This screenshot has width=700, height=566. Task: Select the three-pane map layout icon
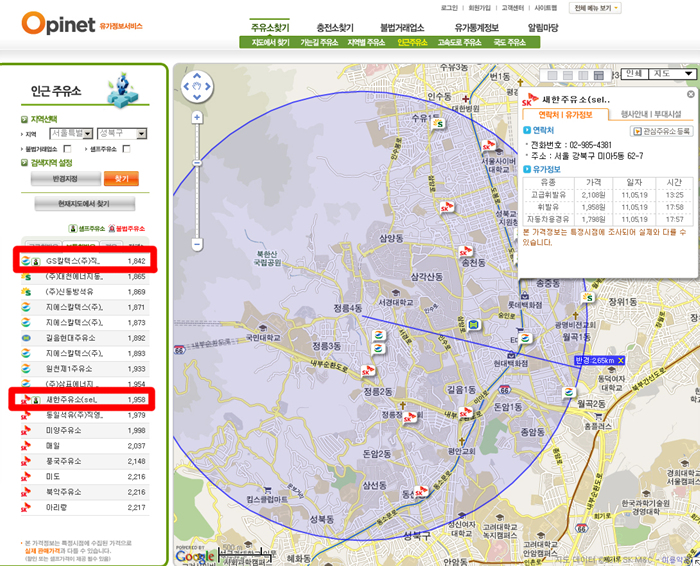point(599,75)
